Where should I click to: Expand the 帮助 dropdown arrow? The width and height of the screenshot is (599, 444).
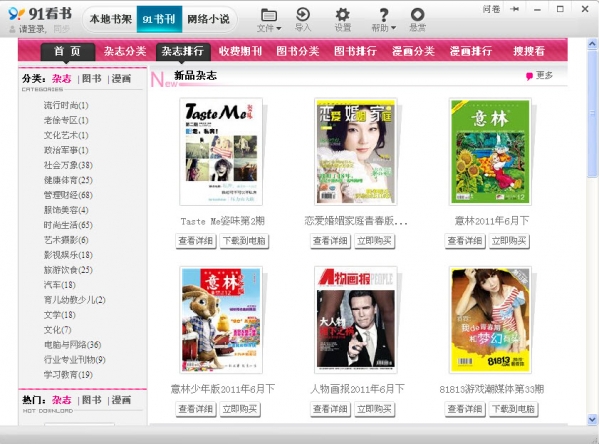coord(393,28)
